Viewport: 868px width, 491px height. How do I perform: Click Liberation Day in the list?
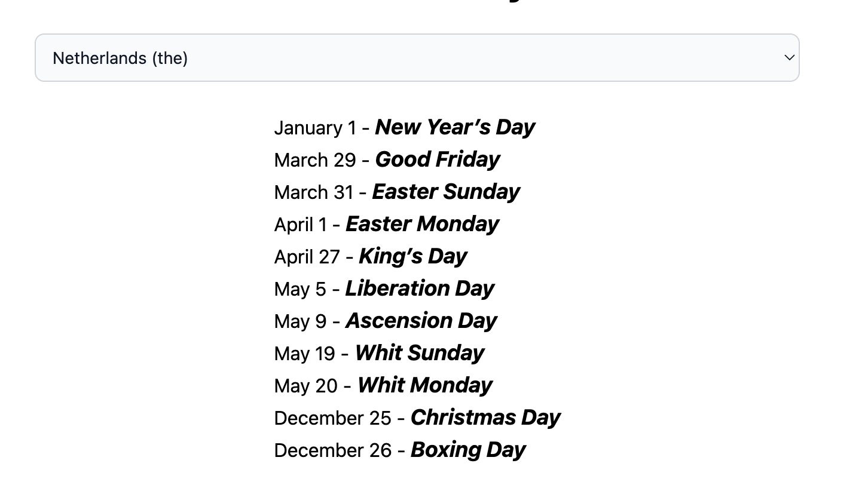(x=420, y=289)
